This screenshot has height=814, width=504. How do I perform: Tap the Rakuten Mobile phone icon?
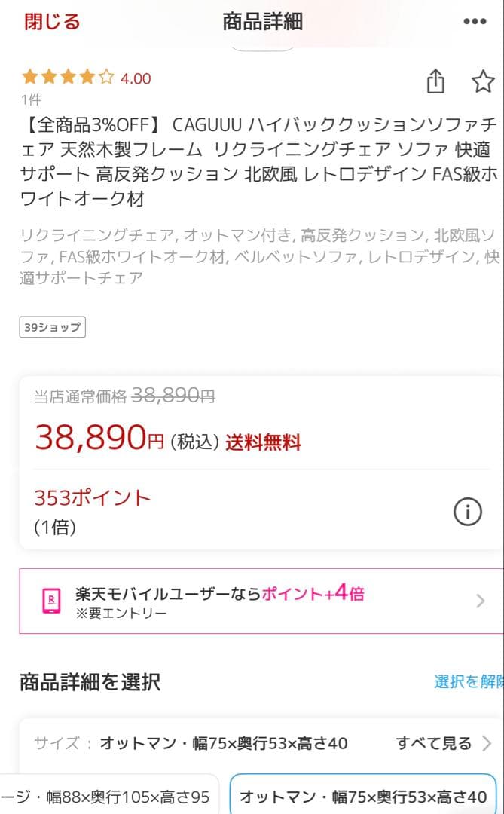(x=51, y=601)
